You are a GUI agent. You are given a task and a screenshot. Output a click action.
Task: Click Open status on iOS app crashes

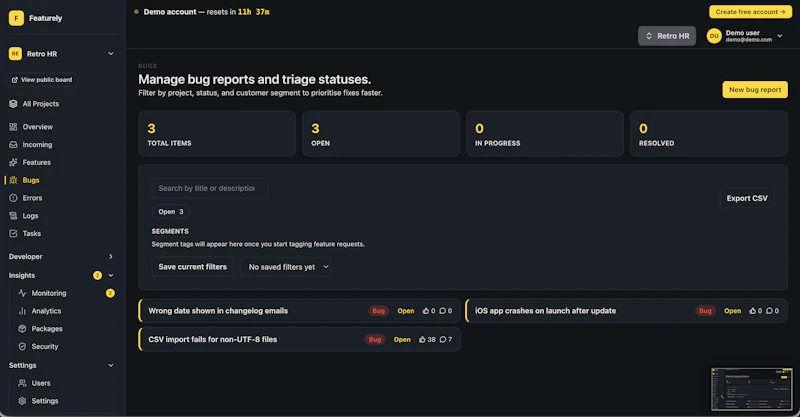[732, 311]
